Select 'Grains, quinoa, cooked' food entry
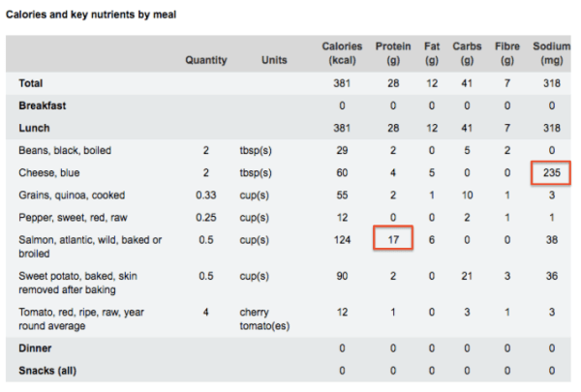The width and height of the screenshot is (581, 392). [x=71, y=195]
